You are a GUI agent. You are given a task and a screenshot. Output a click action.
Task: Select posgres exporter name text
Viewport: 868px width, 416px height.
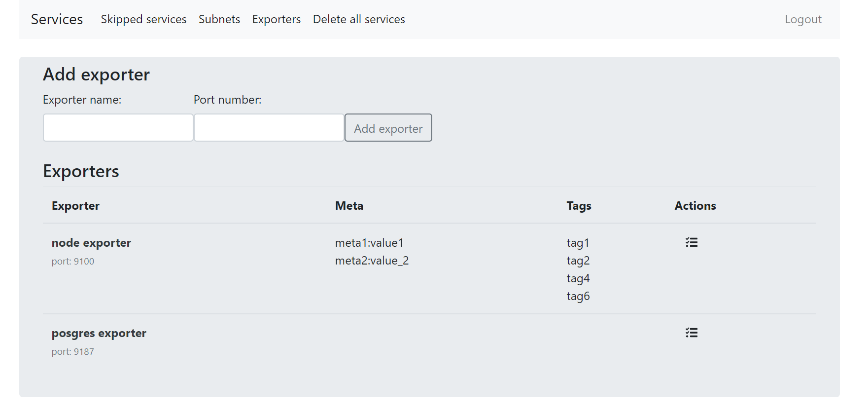[99, 333]
